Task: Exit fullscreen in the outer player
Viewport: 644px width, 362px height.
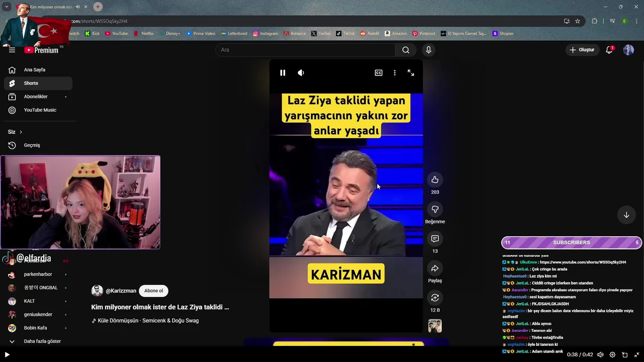Action: [x=637, y=354]
